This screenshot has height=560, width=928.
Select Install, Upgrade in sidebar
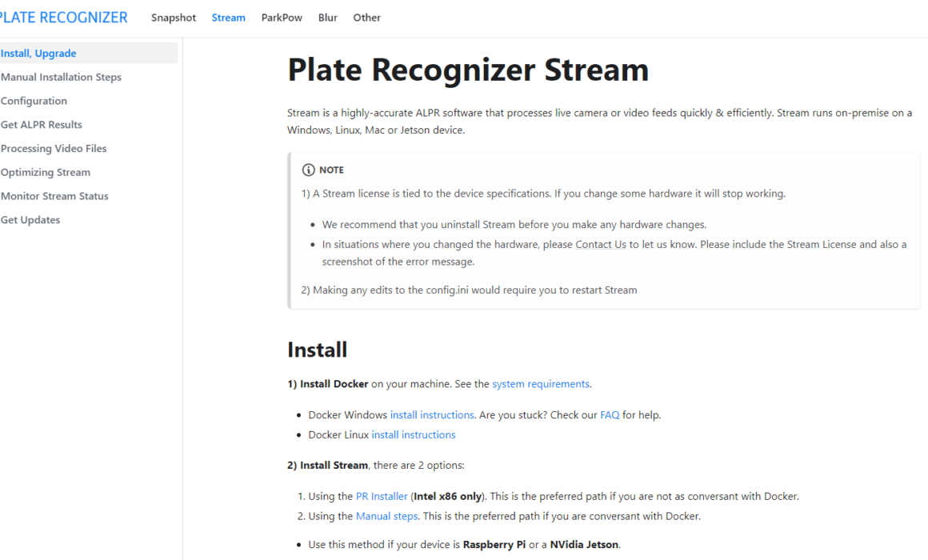[89, 54]
